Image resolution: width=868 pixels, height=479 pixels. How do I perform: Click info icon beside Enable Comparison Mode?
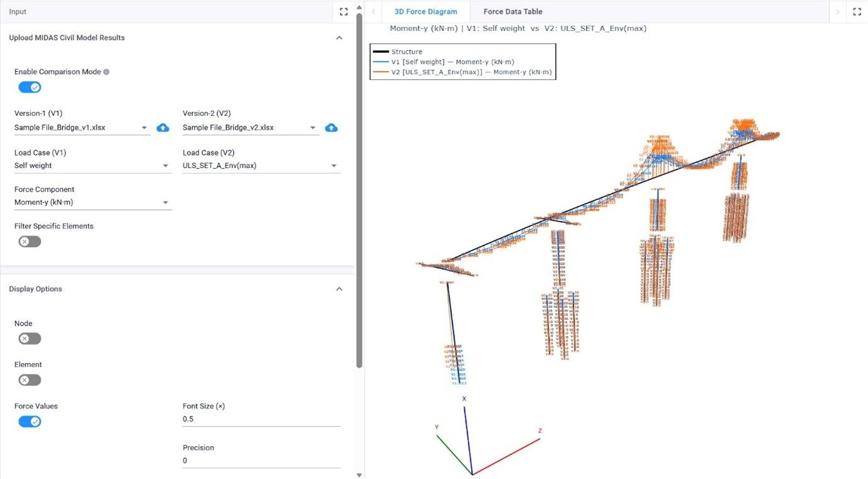coord(106,72)
